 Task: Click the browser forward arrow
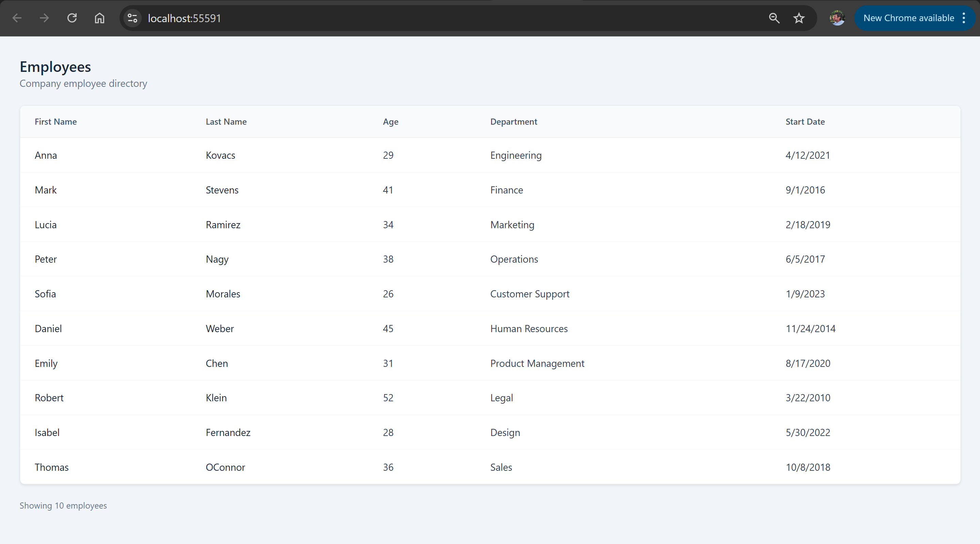click(45, 18)
